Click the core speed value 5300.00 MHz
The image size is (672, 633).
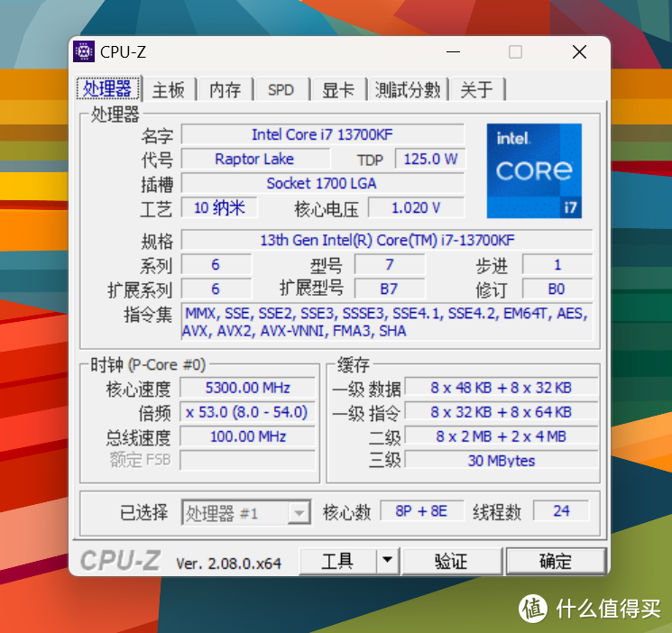coord(248,388)
